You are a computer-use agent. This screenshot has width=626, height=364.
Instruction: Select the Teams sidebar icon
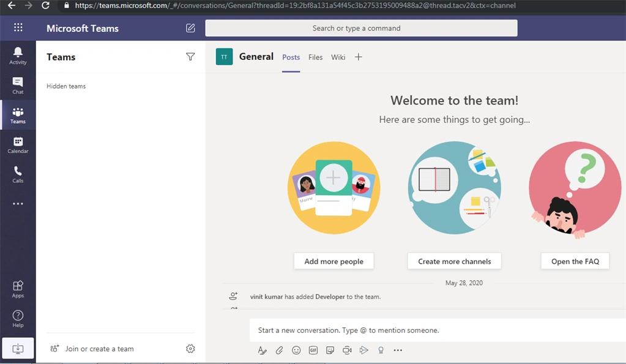point(18,116)
